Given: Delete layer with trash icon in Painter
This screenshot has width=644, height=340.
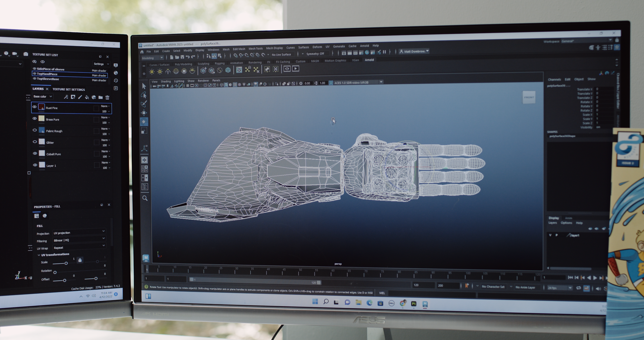Looking at the screenshot, I should [107, 97].
